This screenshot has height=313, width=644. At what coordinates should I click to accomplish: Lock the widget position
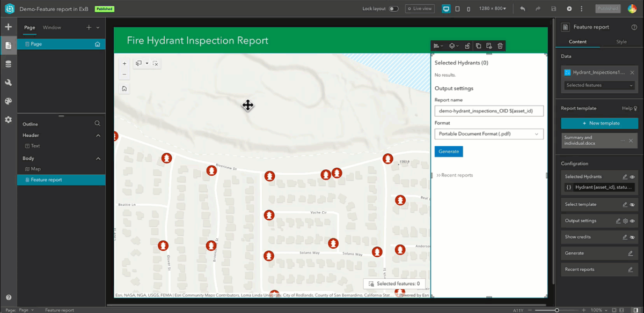click(x=467, y=46)
